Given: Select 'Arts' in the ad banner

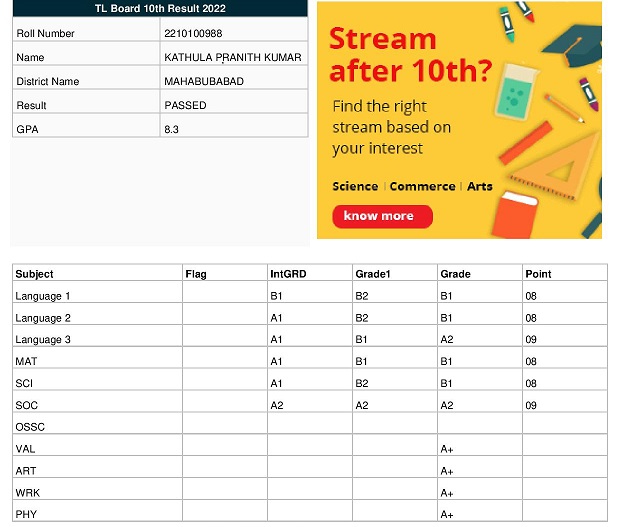Looking at the screenshot, I should [x=480, y=186].
